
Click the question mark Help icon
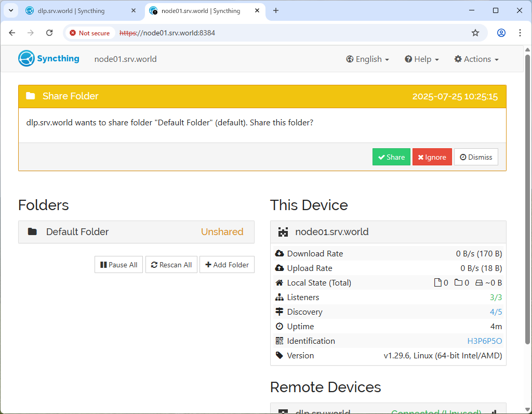(408, 59)
